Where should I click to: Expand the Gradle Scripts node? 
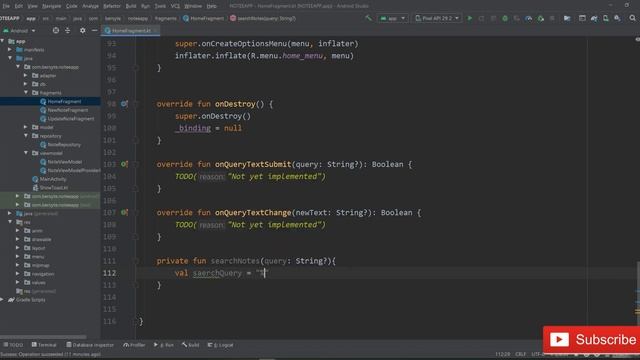click(x=2, y=300)
